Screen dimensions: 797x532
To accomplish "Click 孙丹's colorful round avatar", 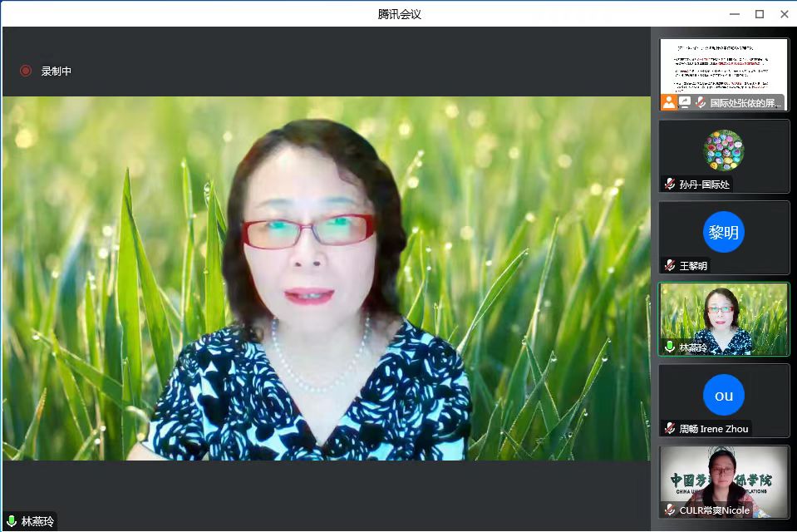I will point(723,150).
